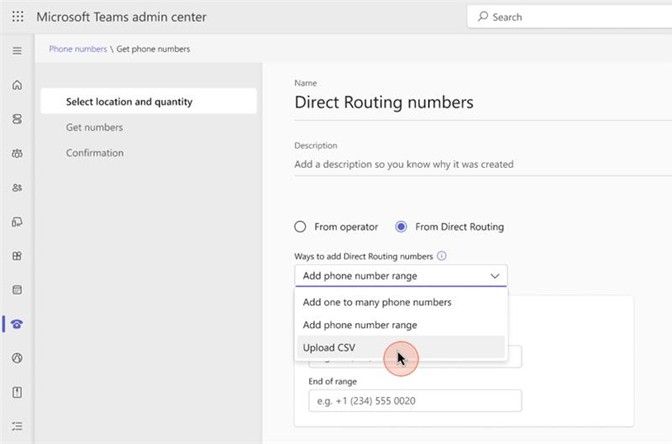Go to the Home dashboard icon

point(17,85)
